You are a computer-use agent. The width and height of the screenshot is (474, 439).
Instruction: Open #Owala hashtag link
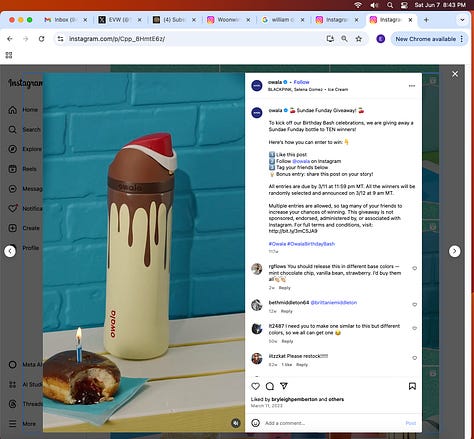(x=277, y=244)
